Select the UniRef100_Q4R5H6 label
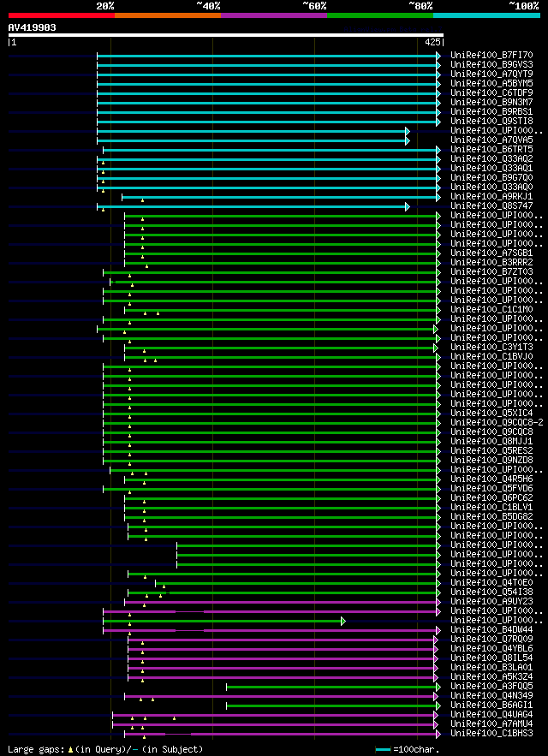The width and height of the screenshot is (548, 756). tap(491, 479)
